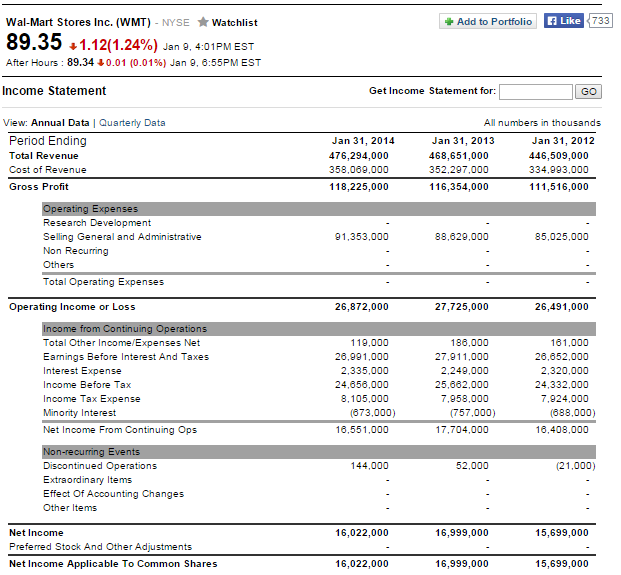Click Selling General and Administrative value 88,629,000
Viewport: 621px width, 575px height.
click(461, 237)
